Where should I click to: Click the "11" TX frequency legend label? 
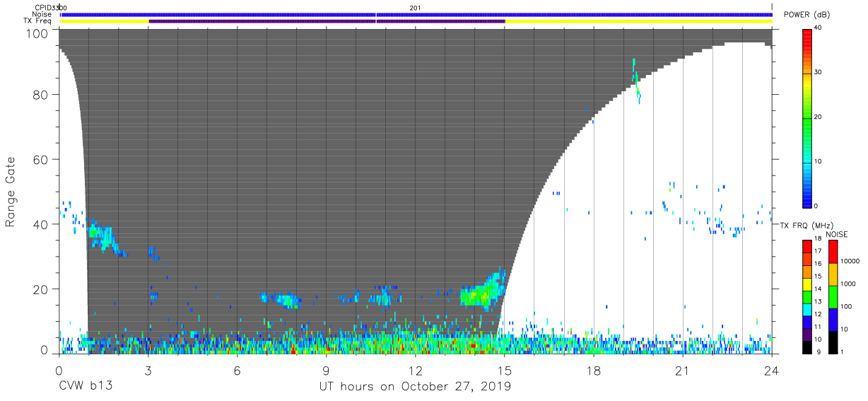pyautogui.click(x=819, y=327)
